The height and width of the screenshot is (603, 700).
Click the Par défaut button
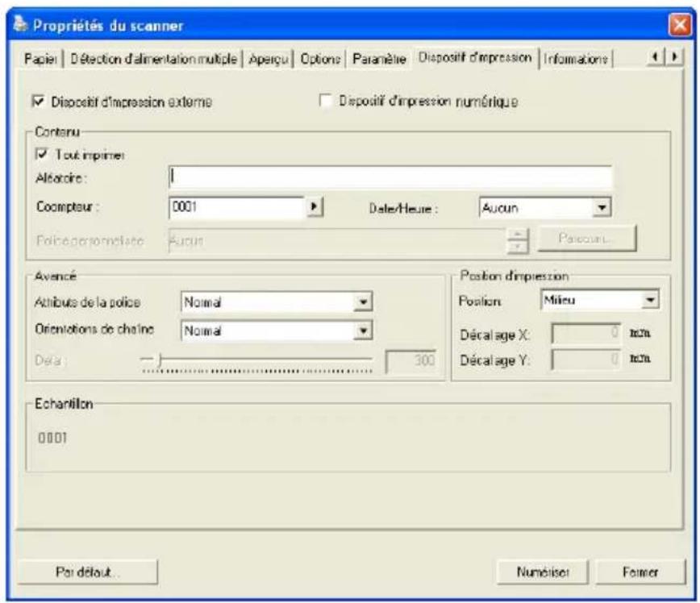(87, 572)
